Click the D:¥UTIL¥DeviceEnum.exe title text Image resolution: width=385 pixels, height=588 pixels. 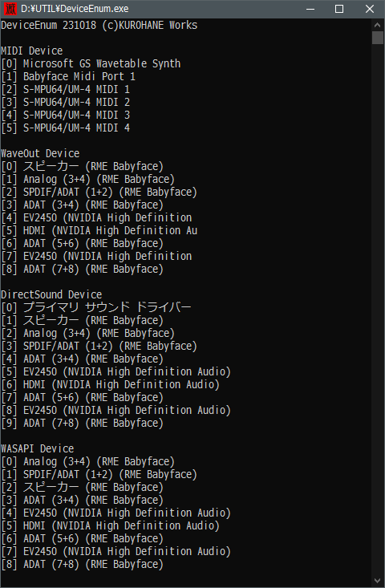pos(75,9)
